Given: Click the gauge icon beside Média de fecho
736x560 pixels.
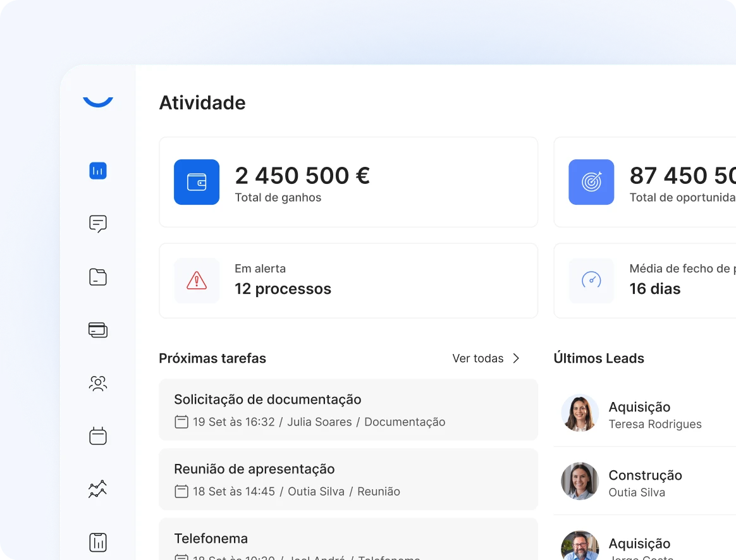Looking at the screenshot, I should pyautogui.click(x=591, y=280).
